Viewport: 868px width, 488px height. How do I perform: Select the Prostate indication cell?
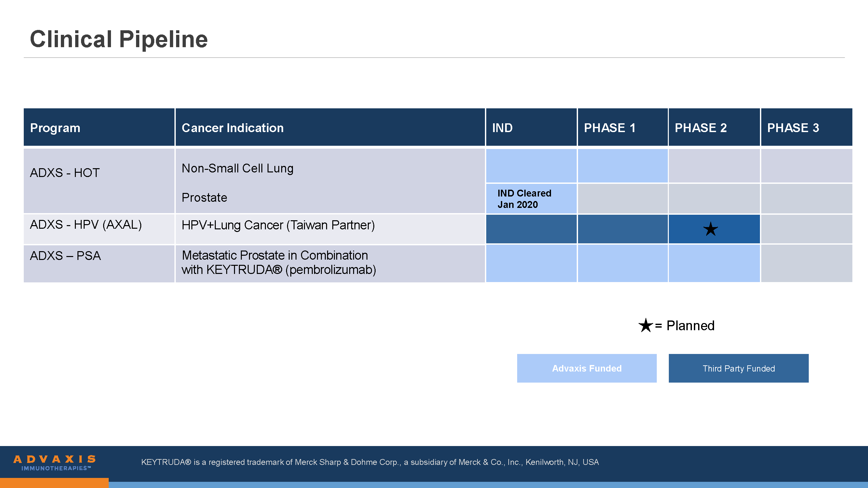204,198
